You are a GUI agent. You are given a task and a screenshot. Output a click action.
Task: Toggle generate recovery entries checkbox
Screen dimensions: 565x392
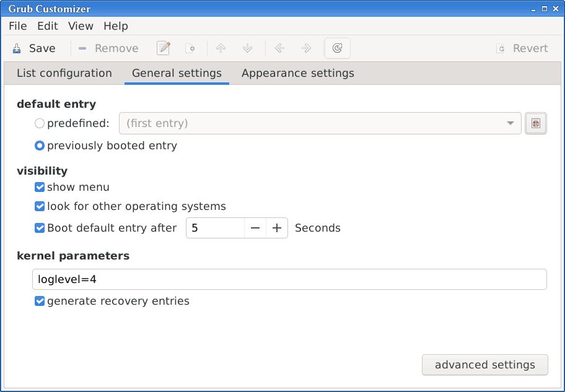[40, 301]
